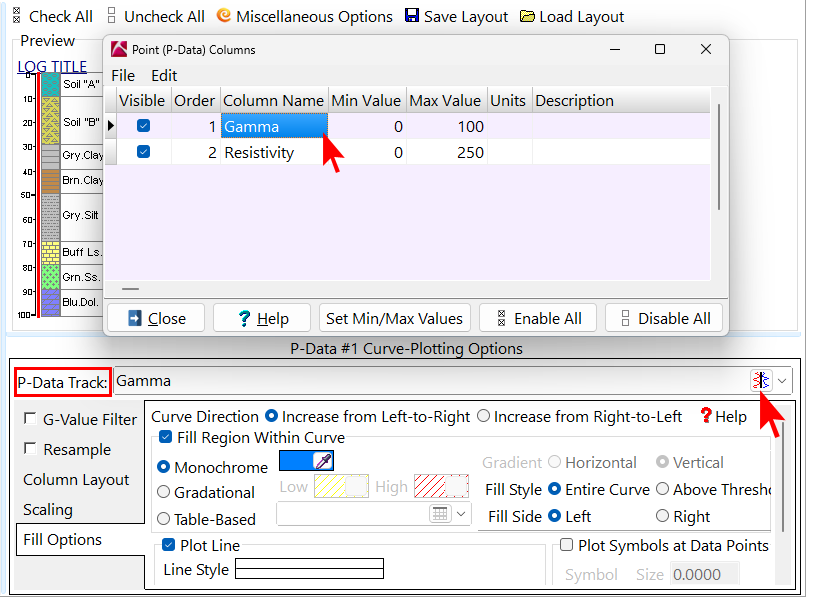Click the Set Min/Max Values button
Viewport: 822px width, 602px height.
pos(395,318)
